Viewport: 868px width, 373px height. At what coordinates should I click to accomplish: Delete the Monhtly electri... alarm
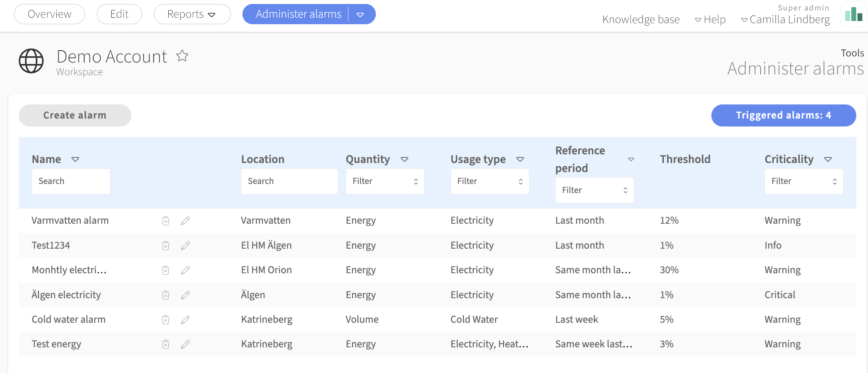(166, 270)
